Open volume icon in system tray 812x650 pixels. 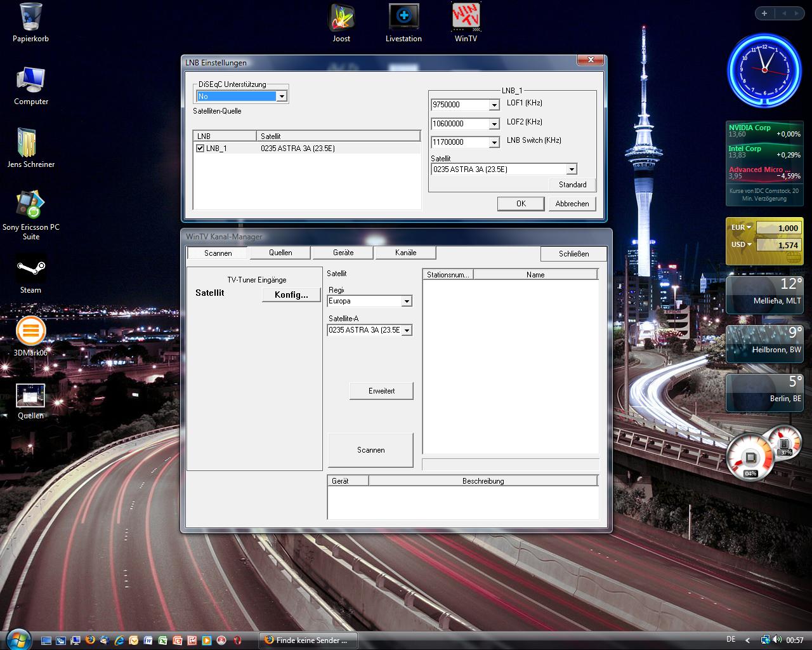point(778,640)
